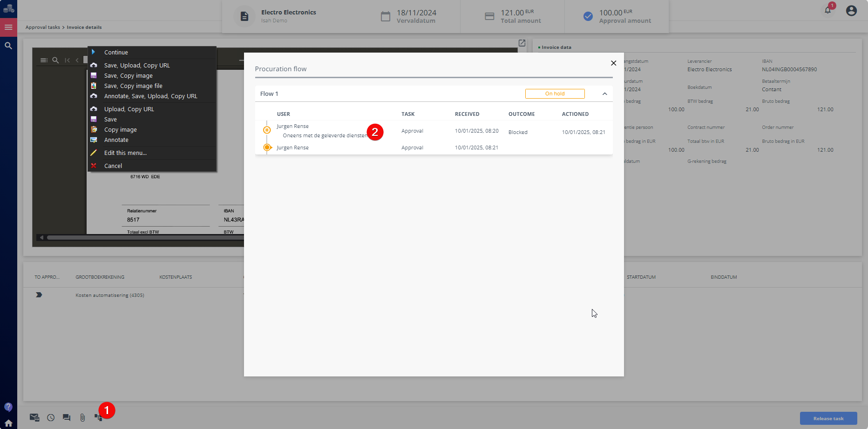Choose 'Edit this menu...' option
The width and height of the screenshot is (868, 429).
pos(125,153)
